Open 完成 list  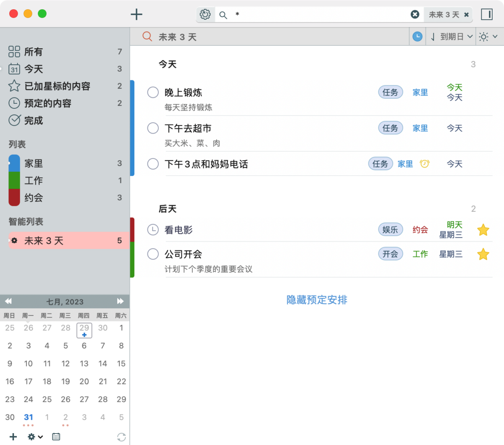pos(65,121)
